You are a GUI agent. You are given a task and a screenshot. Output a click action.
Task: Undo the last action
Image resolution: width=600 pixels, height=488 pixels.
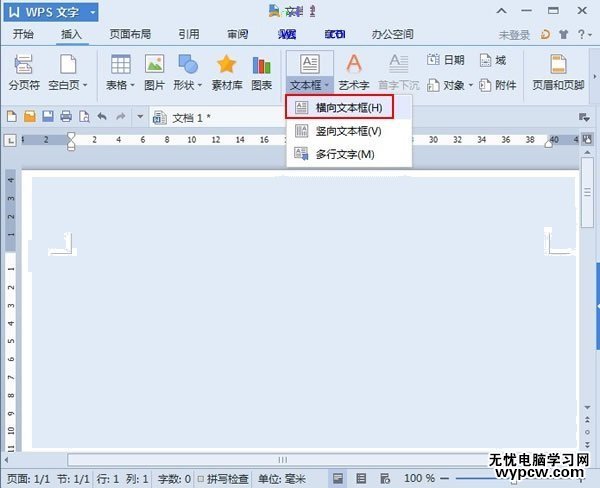click(x=102, y=116)
